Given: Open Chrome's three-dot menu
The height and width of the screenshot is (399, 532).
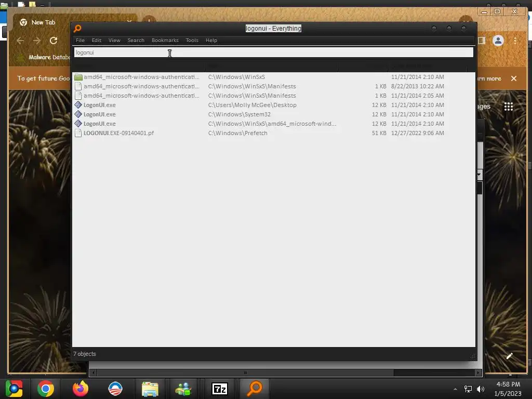Looking at the screenshot, I should (x=515, y=41).
